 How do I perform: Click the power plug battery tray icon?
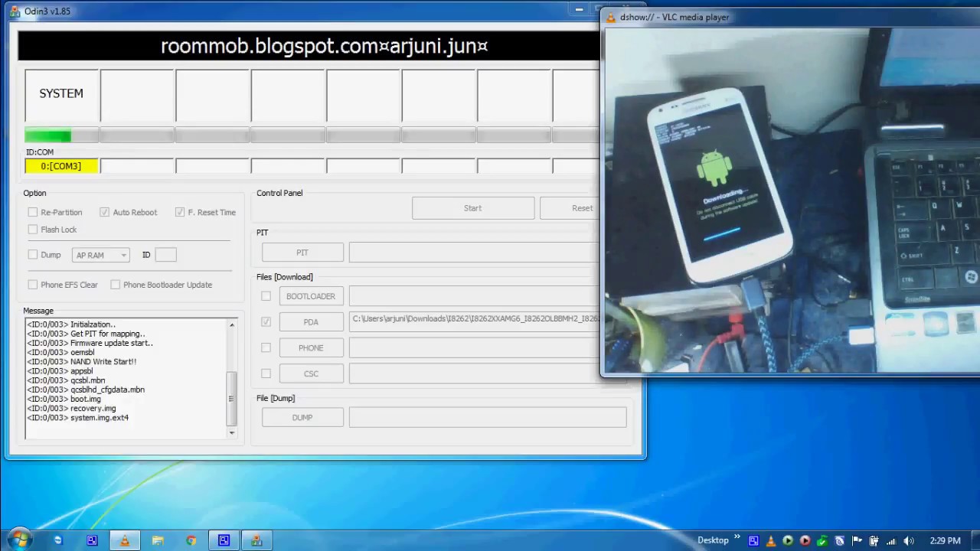[874, 540]
